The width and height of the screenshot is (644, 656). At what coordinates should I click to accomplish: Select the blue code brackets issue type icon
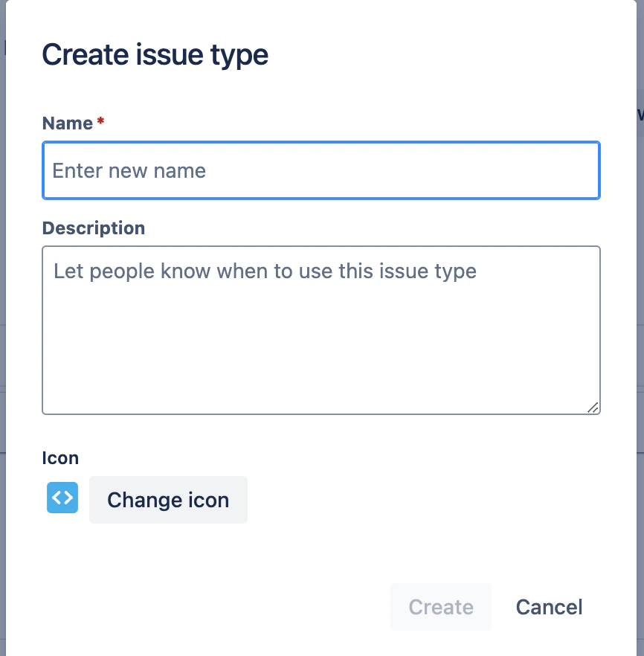(62, 498)
